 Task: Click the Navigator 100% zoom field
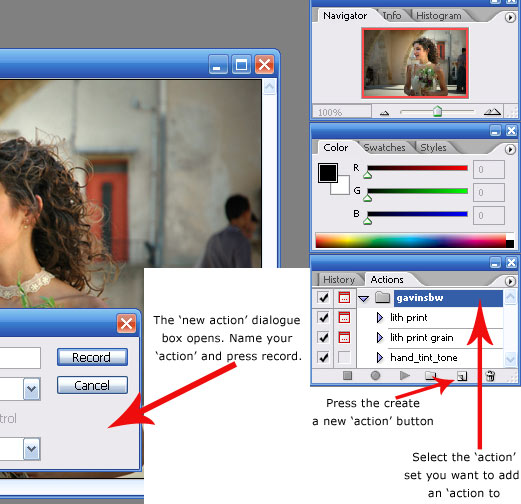coord(342,112)
